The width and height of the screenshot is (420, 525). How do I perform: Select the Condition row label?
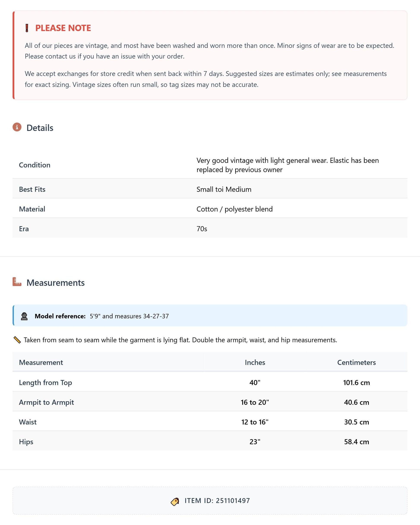(x=35, y=165)
